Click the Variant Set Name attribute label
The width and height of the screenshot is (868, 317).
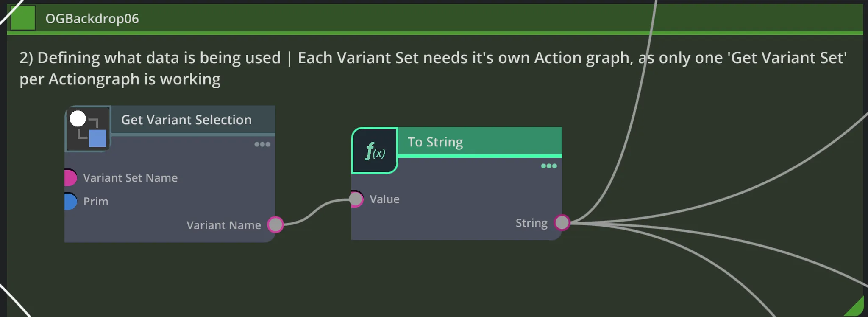(130, 178)
